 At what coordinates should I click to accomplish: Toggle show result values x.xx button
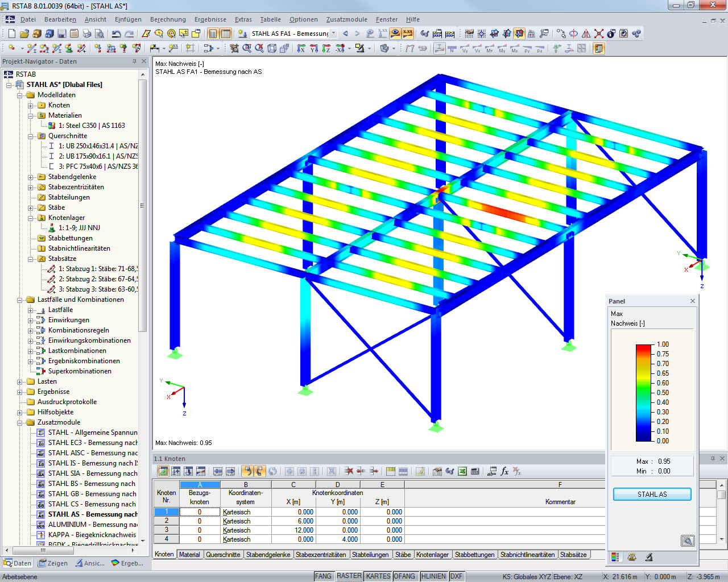(x=408, y=34)
